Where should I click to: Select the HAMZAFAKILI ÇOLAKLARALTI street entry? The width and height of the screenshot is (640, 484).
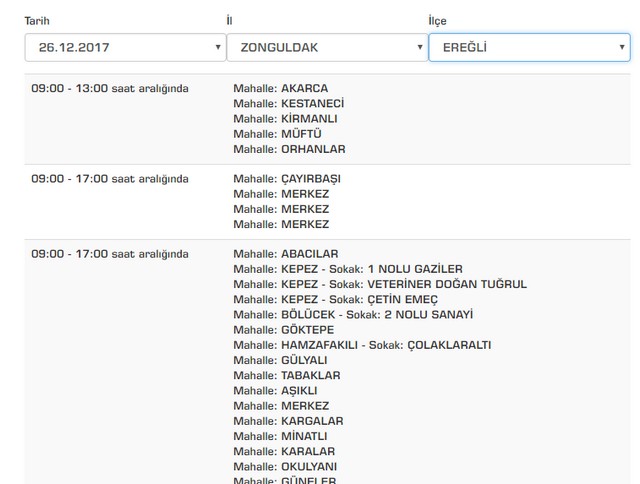(x=362, y=345)
